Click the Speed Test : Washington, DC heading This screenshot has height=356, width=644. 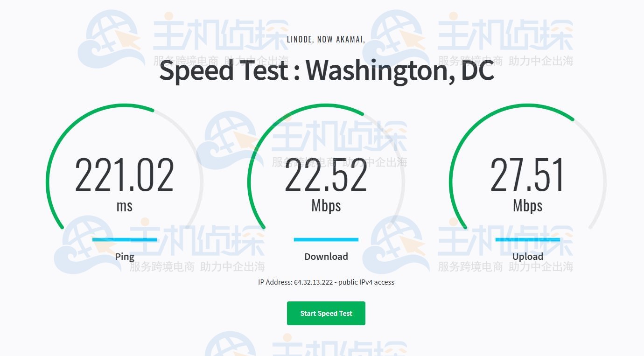tap(326, 71)
